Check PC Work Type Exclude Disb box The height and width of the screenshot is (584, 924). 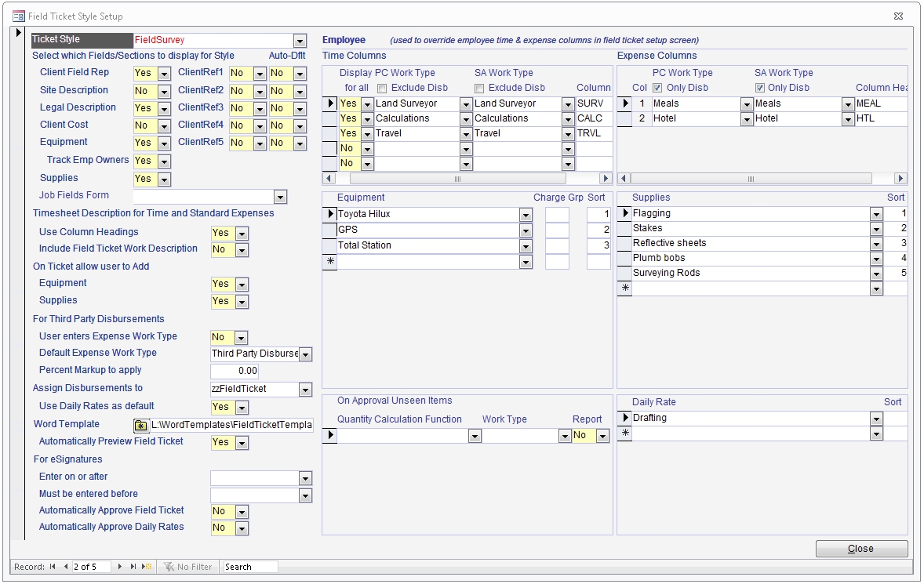[382, 88]
